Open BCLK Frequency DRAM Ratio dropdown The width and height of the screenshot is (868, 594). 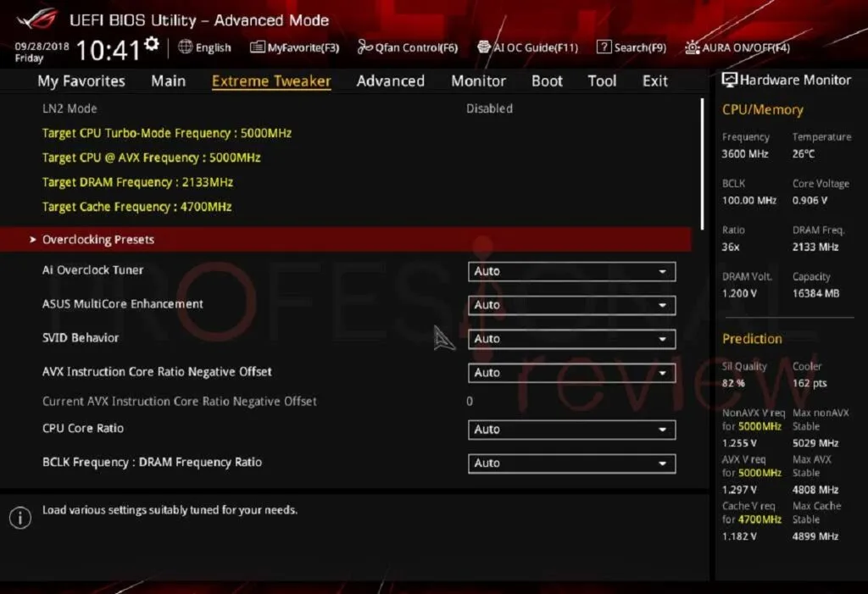[x=571, y=464]
